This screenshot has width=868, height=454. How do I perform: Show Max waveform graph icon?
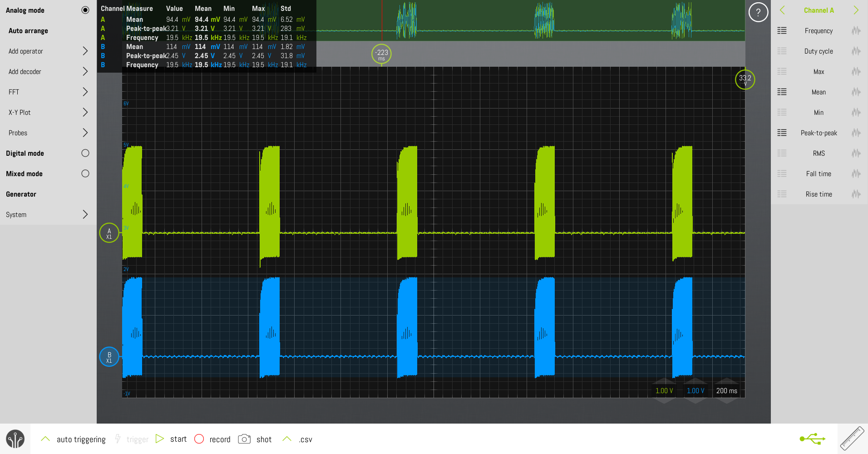(x=856, y=71)
